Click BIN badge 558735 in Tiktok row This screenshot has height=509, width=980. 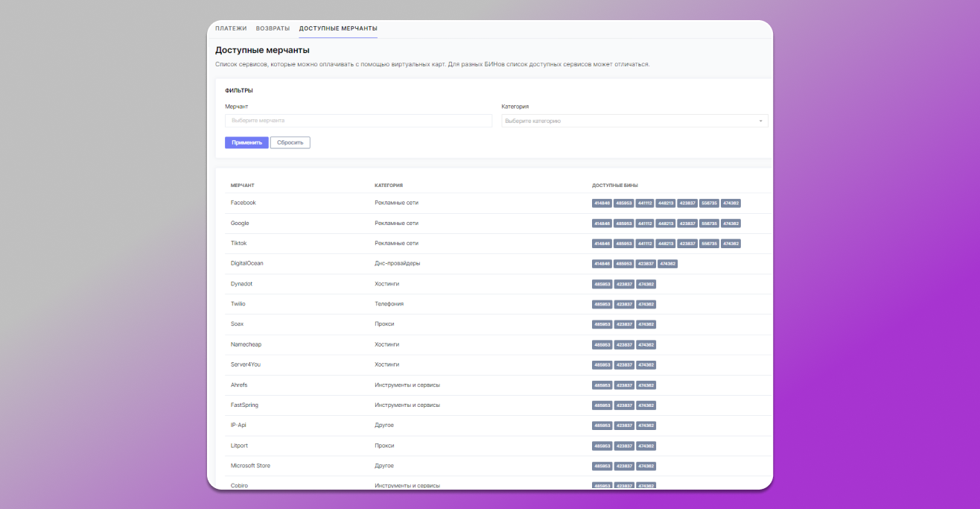point(709,244)
